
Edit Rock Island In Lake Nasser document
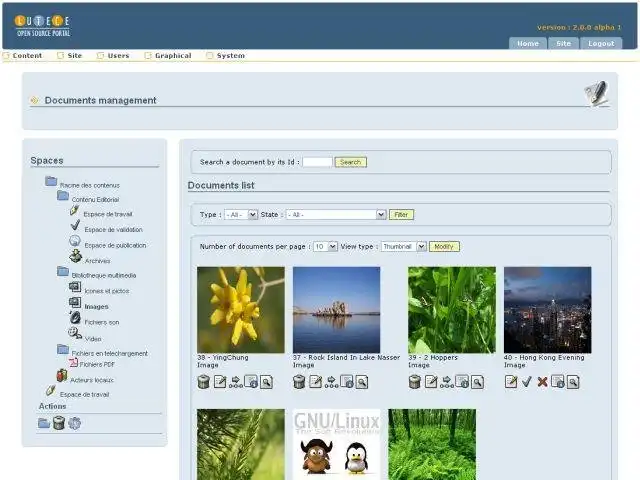click(x=316, y=382)
